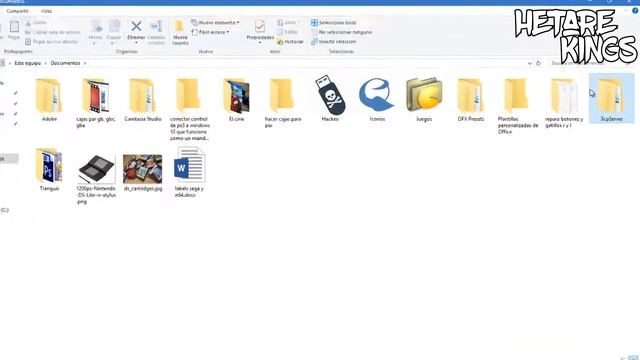Click Documentos in the address breadcrumb
This screenshot has width=640, height=360.
pos(65,63)
